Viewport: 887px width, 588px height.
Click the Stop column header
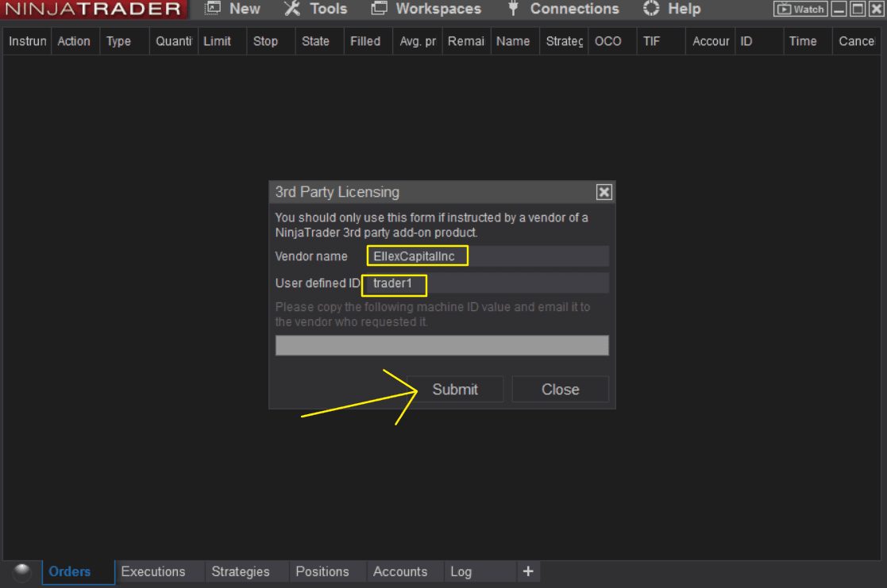click(x=271, y=41)
